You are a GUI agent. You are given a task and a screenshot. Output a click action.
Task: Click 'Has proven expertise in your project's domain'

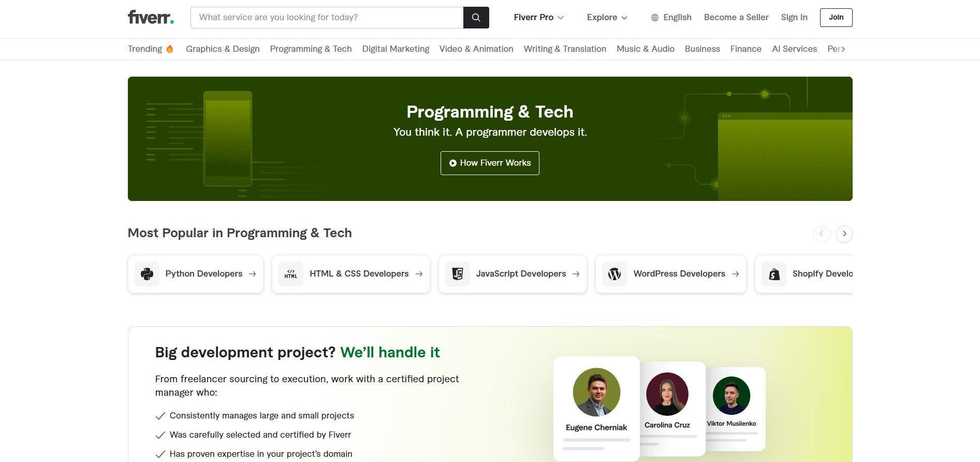pos(261,454)
